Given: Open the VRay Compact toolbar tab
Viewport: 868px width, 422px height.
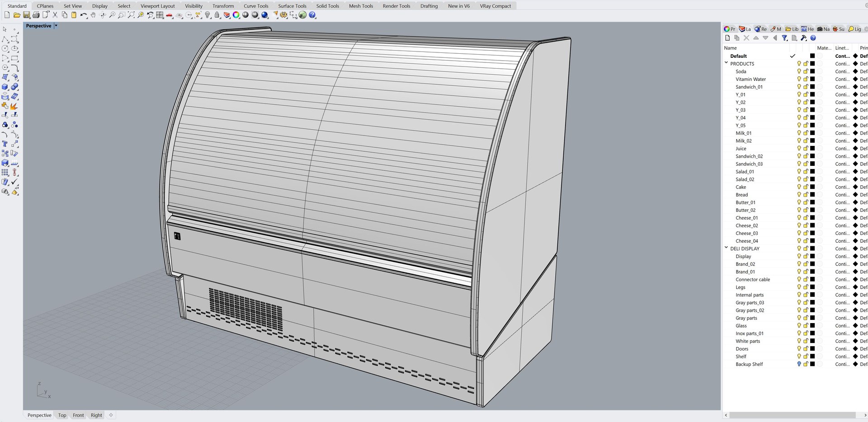Looking at the screenshot, I should 495,6.
